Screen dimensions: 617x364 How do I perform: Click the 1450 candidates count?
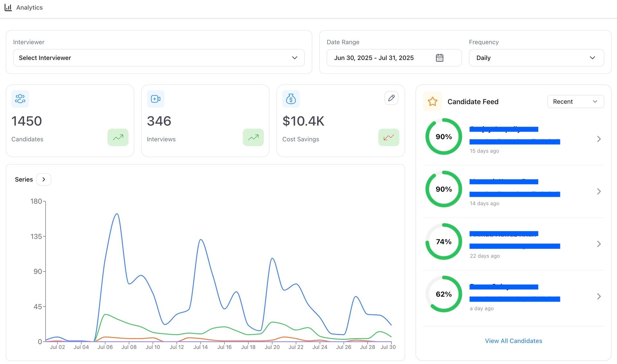pyautogui.click(x=27, y=121)
